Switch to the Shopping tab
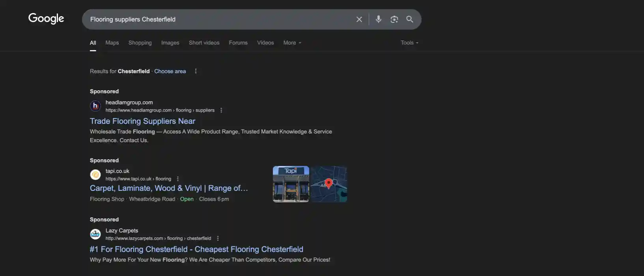This screenshot has height=276, width=644. 140,43
